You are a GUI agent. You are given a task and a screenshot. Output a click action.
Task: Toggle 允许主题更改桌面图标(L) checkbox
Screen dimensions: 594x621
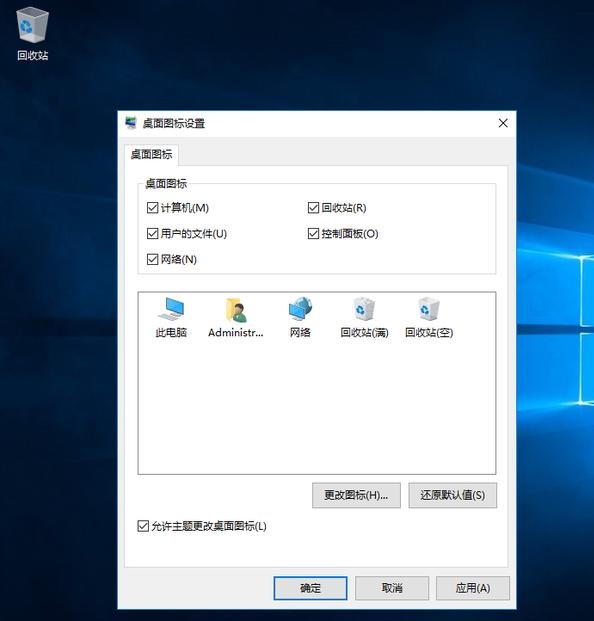pos(143,526)
